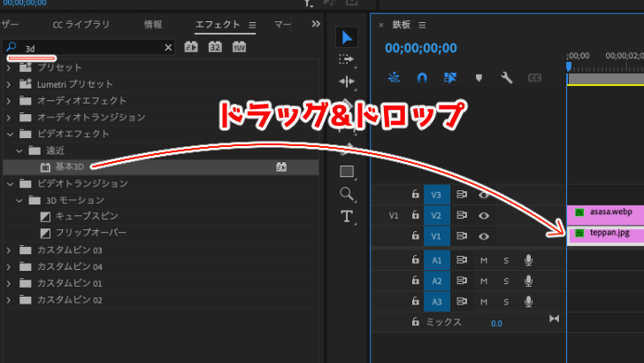This screenshot has height=363, width=644.
Task: Toggle 32-bit color effects filter
Action: 215,47
